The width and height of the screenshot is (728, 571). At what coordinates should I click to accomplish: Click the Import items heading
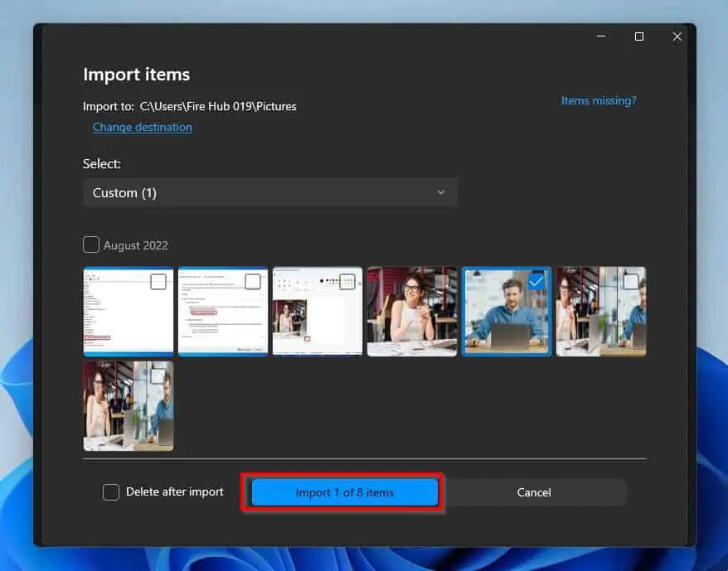pos(137,75)
